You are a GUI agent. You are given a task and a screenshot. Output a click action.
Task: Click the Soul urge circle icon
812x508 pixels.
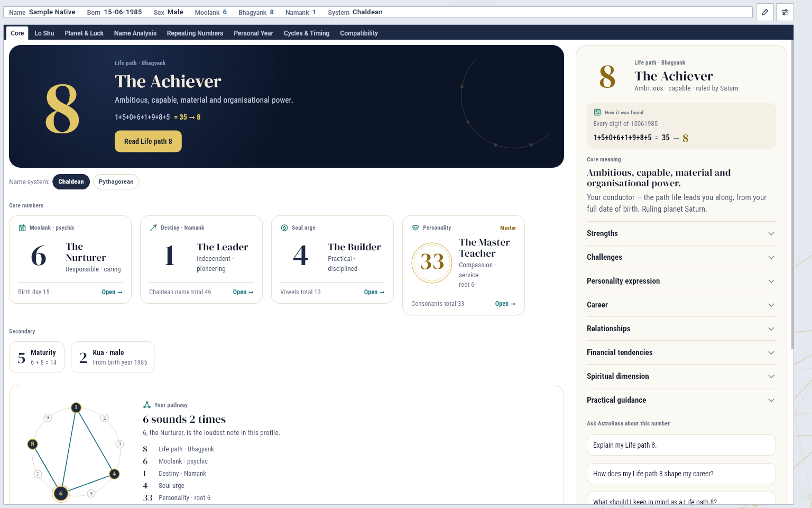(x=284, y=228)
